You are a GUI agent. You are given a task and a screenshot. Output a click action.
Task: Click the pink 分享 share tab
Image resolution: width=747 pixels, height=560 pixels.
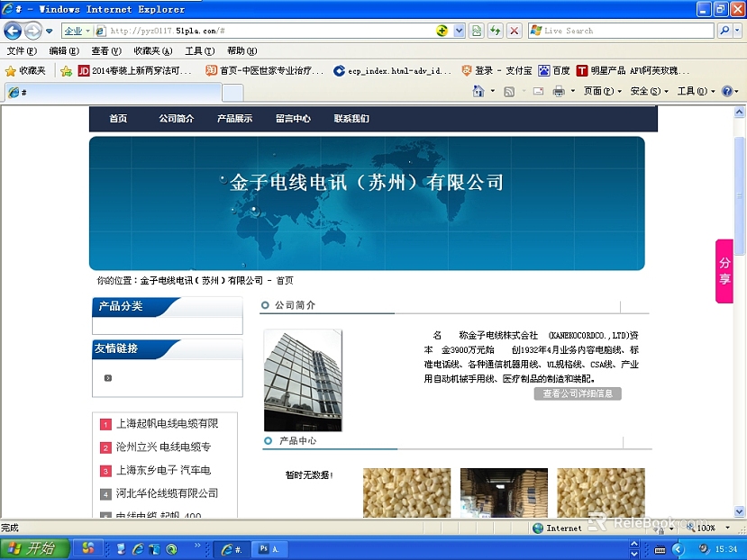point(724,271)
